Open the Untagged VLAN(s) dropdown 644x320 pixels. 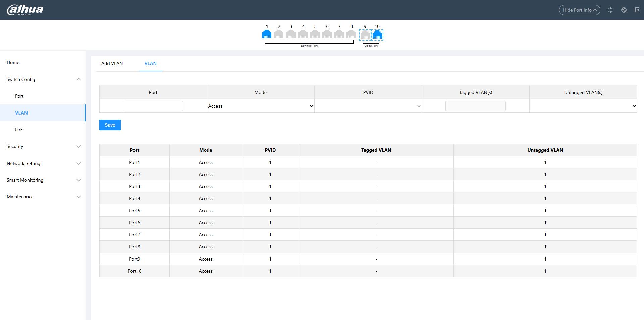583,106
